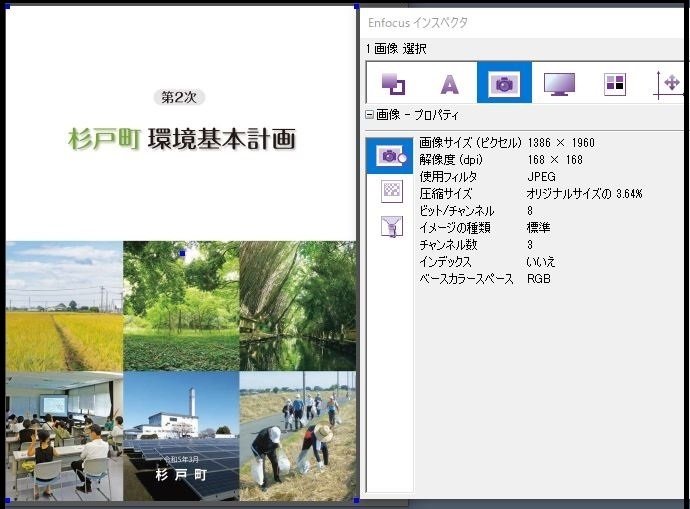
Task: Click the イメージの種類 value 標準
Action: (x=538, y=227)
